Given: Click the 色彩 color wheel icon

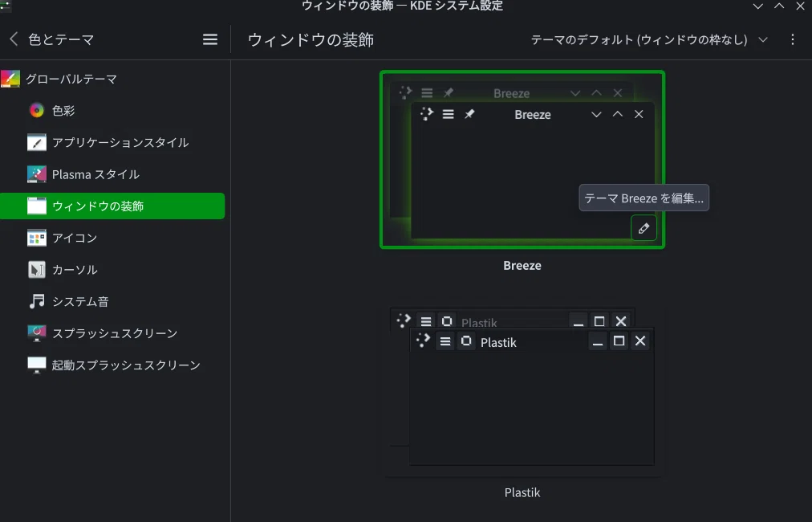Looking at the screenshot, I should (x=37, y=110).
